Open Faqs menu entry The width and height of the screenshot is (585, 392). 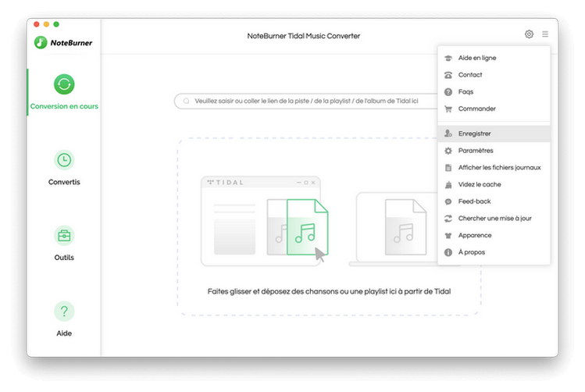(494, 91)
